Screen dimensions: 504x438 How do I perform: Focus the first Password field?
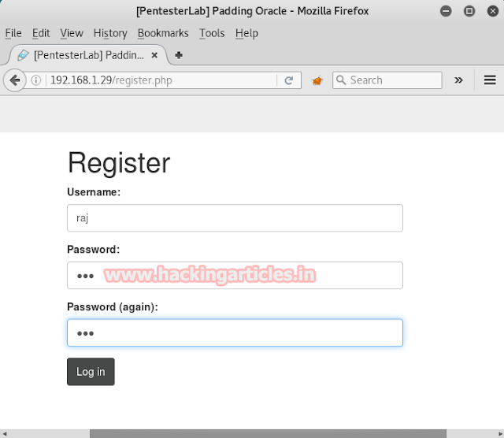(235, 276)
